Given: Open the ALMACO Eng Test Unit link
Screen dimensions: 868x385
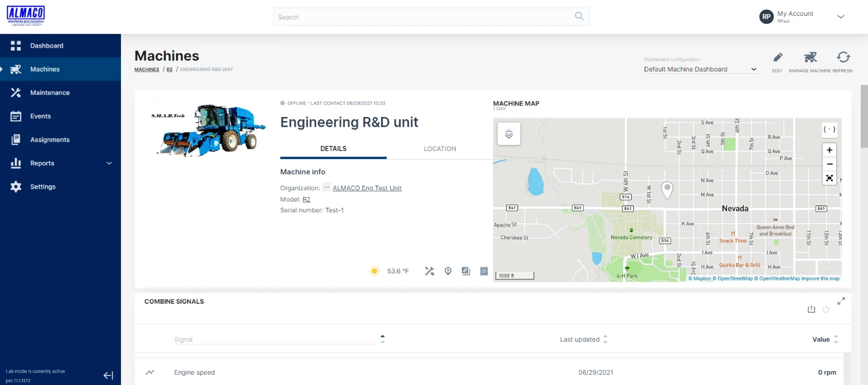Looking at the screenshot, I should pos(367,188).
